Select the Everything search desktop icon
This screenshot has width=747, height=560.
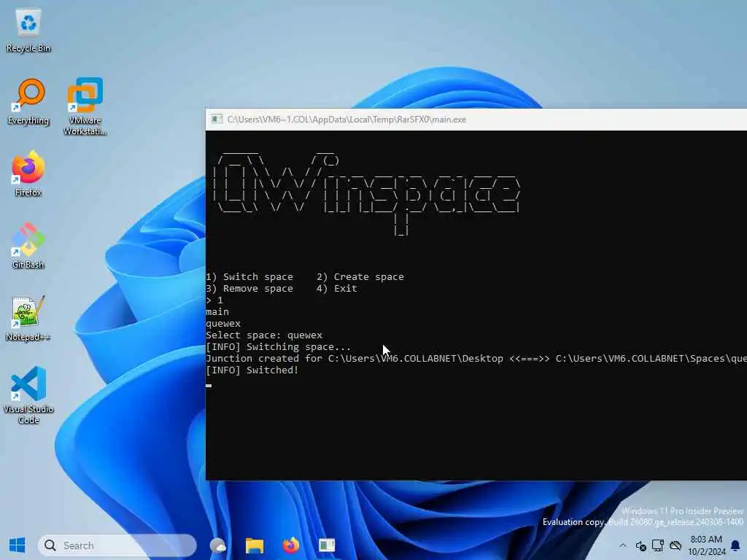28,102
